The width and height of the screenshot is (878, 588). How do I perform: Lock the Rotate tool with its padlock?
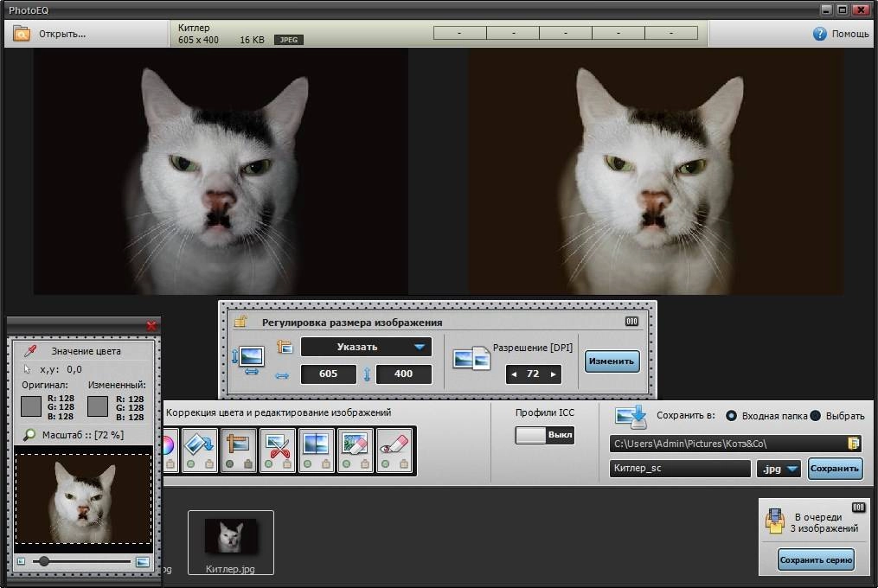click(208, 464)
